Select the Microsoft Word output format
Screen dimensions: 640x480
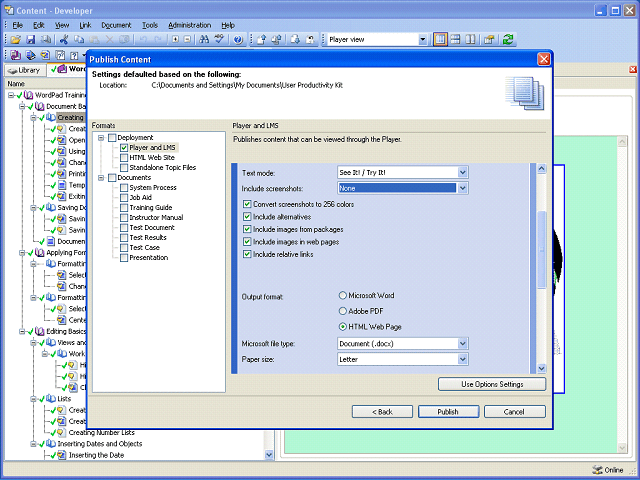click(x=343, y=295)
